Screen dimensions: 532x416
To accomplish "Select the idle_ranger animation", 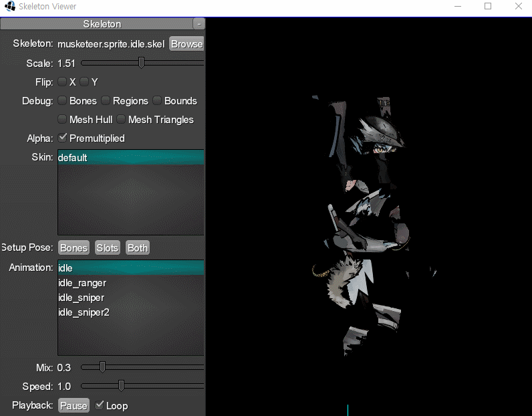I will 131,283.
